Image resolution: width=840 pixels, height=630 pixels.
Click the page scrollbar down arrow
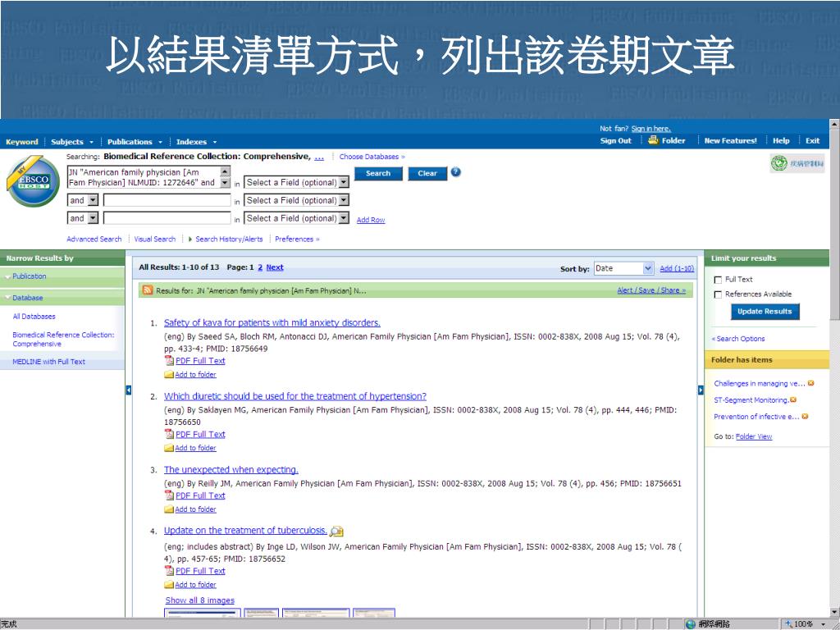click(834, 611)
